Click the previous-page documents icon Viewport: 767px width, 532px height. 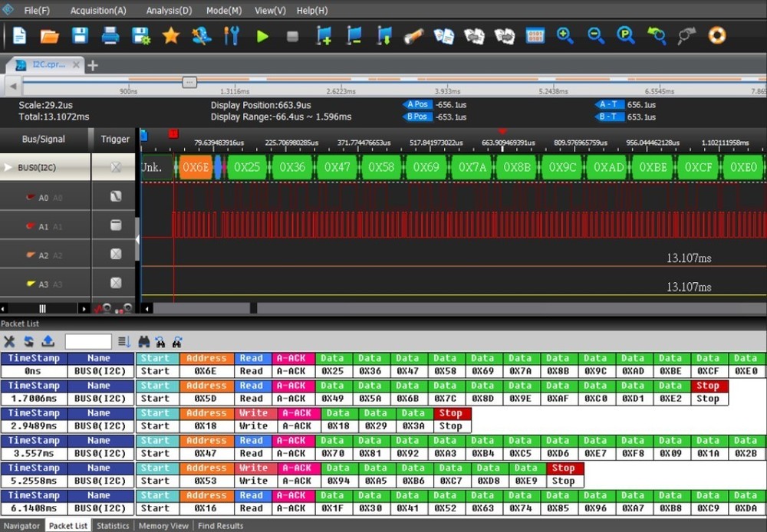pyautogui.click(x=474, y=36)
